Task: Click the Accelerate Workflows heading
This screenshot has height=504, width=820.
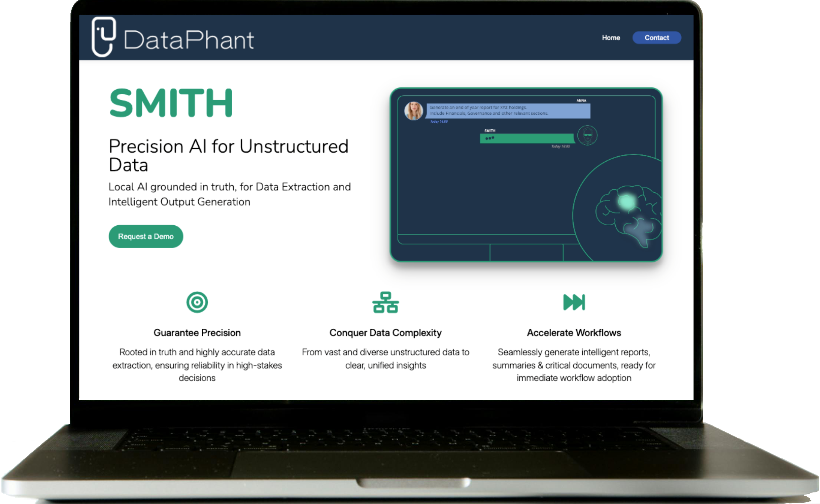Action: pyautogui.click(x=574, y=333)
